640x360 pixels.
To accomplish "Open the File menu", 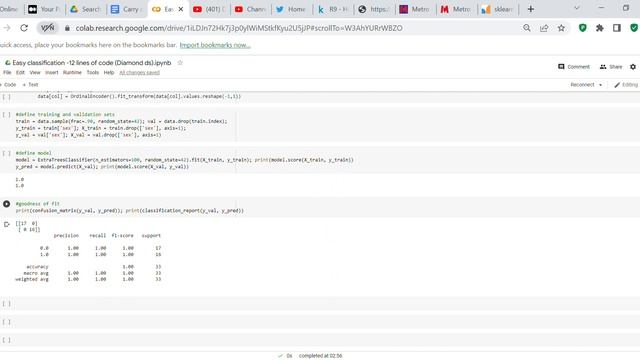I will [x=7, y=72].
